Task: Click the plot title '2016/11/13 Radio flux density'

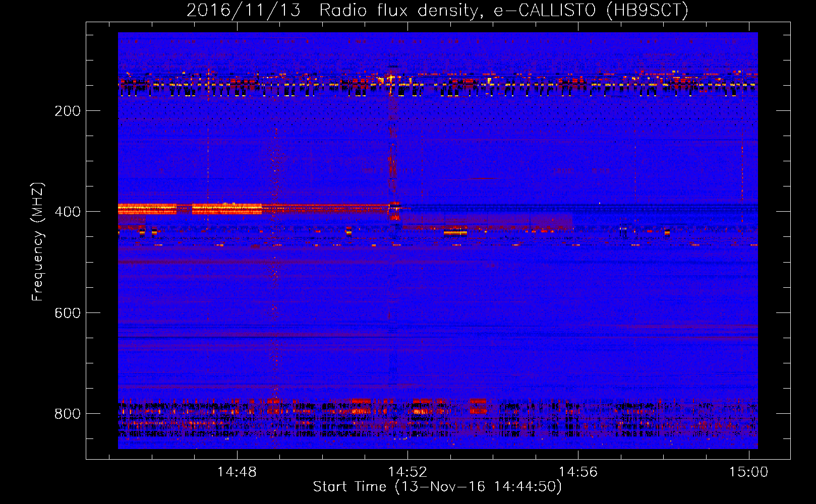Action: 437,11
